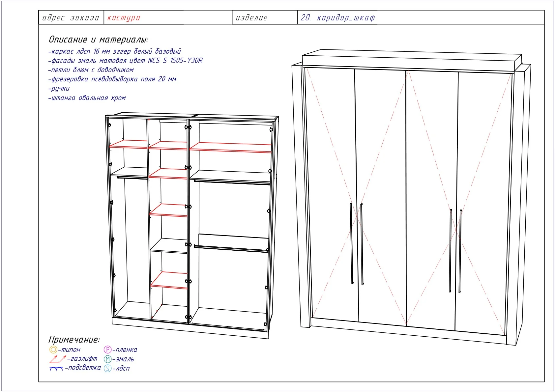Click the '-типон' legend label
The image size is (555, 392).
(x=69, y=350)
